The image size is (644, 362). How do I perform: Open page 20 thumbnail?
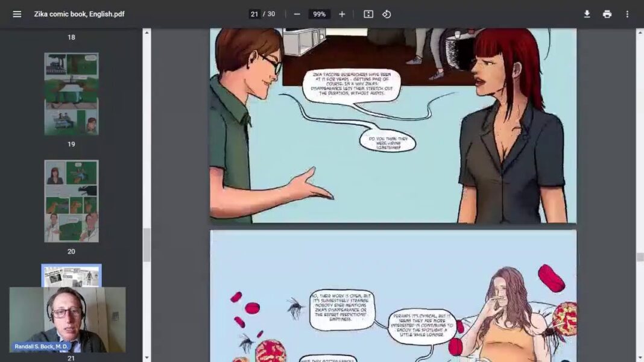pyautogui.click(x=72, y=201)
